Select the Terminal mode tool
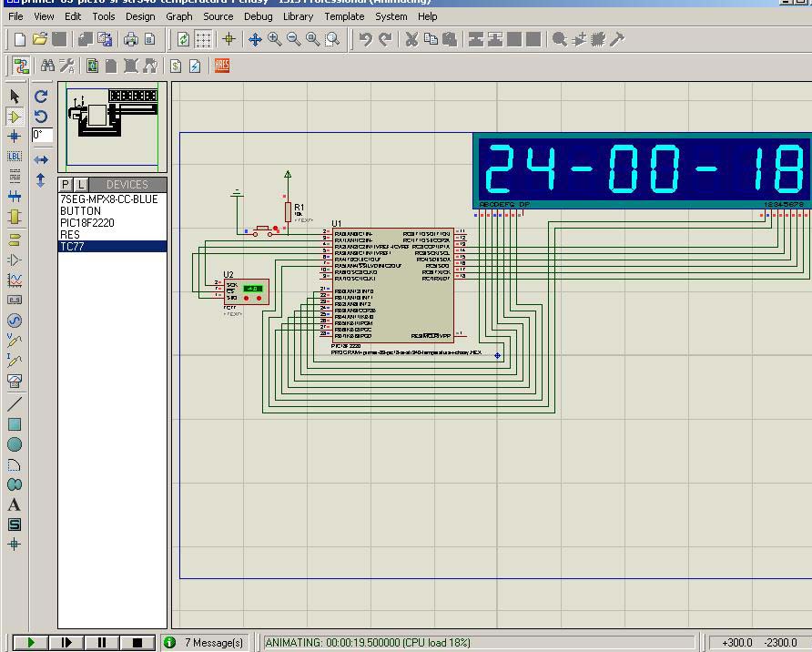The image size is (812, 652). [15, 239]
